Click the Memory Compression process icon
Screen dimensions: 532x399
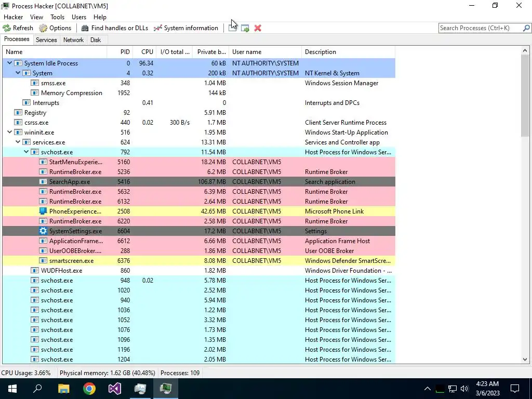(x=35, y=92)
